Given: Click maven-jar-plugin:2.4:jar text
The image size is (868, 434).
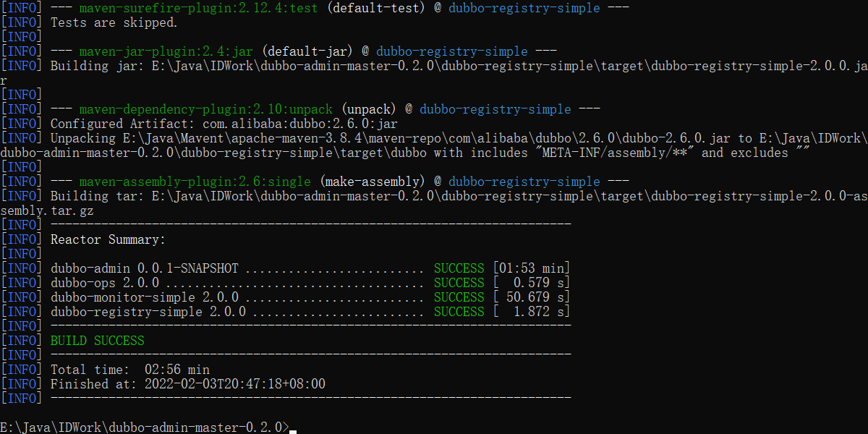Looking at the screenshot, I should 166,51.
